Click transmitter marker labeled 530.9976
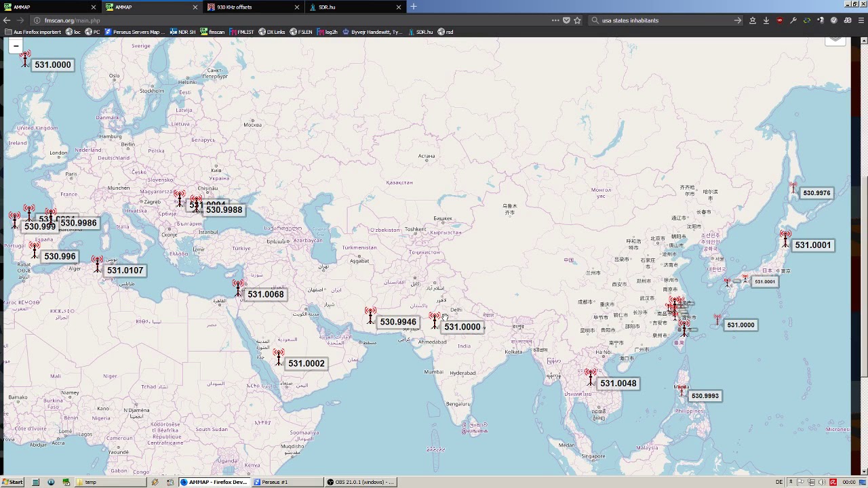The height and width of the screenshot is (488, 868). tap(793, 188)
